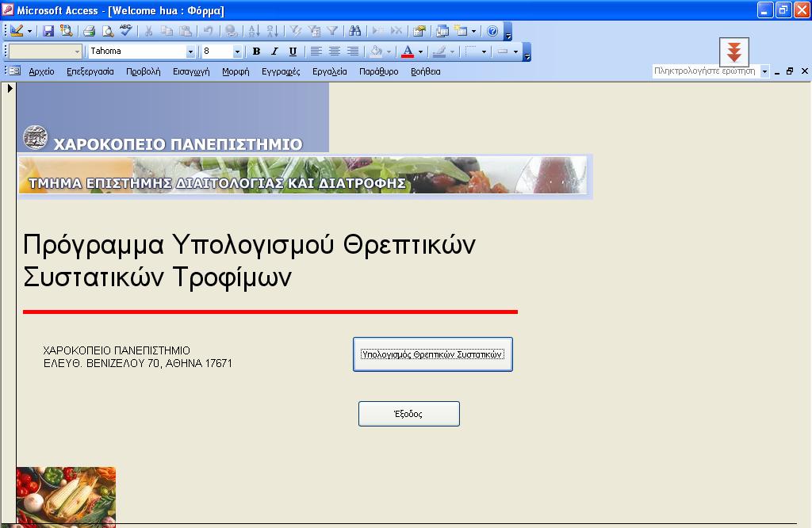Open Microsoft Access Help question mark
812x528 pixels.
(x=492, y=31)
